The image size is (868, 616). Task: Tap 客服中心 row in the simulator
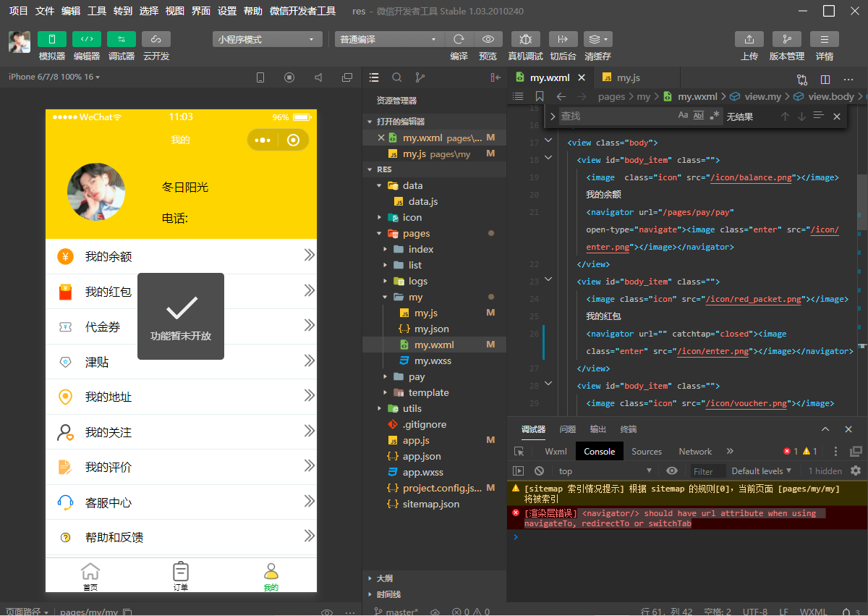pyautogui.click(x=181, y=502)
